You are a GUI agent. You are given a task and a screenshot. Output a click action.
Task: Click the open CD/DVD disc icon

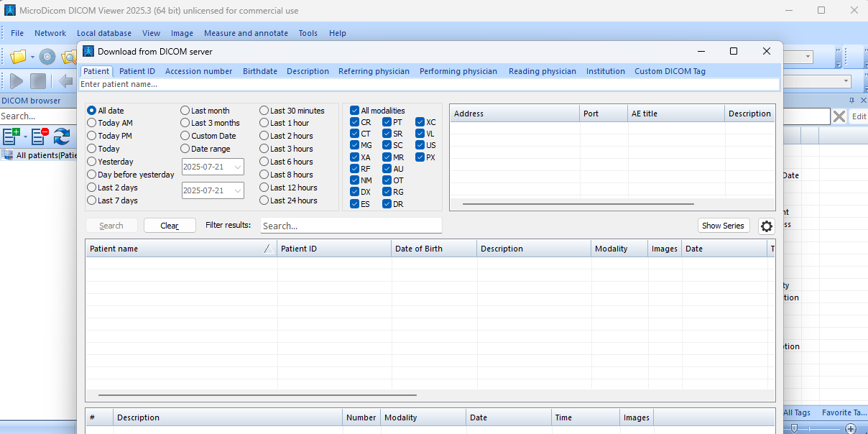tap(47, 57)
